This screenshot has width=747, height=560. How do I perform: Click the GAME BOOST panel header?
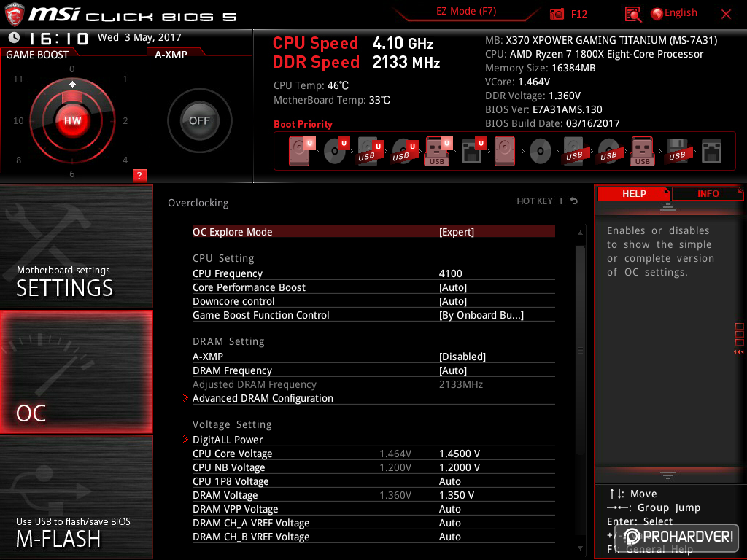(37, 55)
